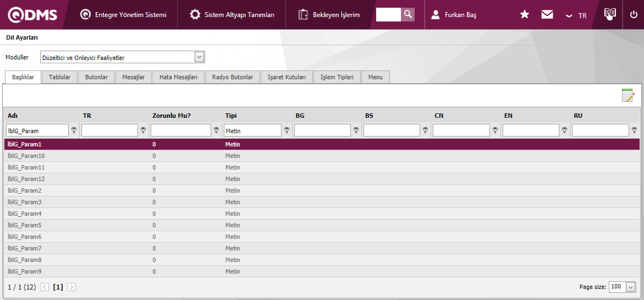Expand the Modüller dropdown
Image resolution: width=644 pixels, height=300 pixels.
pos(199,57)
